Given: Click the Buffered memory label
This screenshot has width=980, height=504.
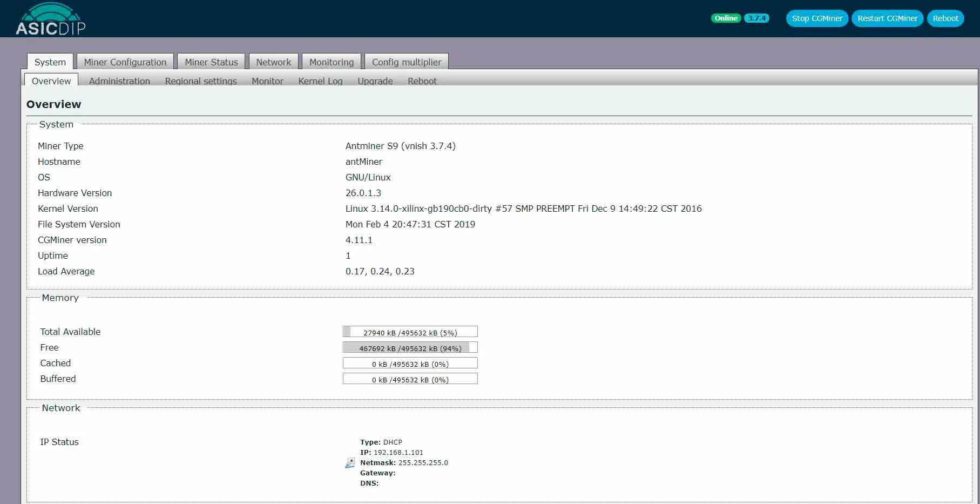Looking at the screenshot, I should coord(58,379).
